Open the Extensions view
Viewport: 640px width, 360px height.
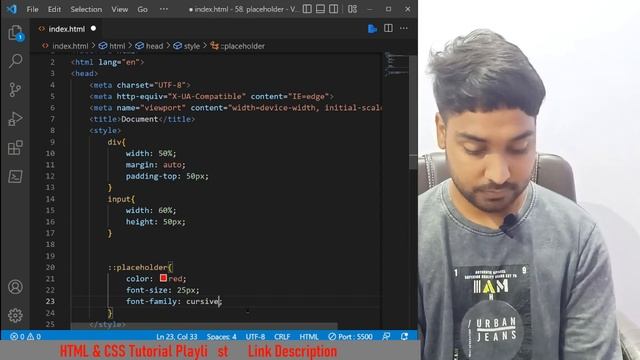click(x=15, y=148)
